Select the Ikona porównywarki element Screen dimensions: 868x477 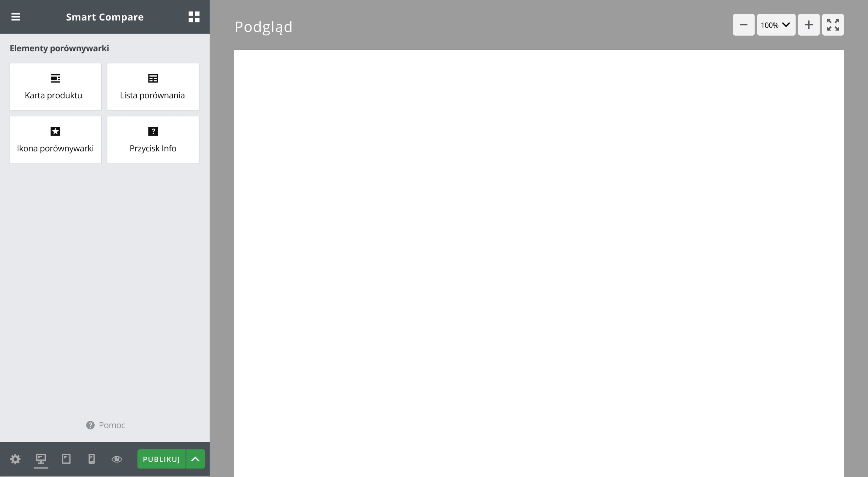tap(55, 140)
